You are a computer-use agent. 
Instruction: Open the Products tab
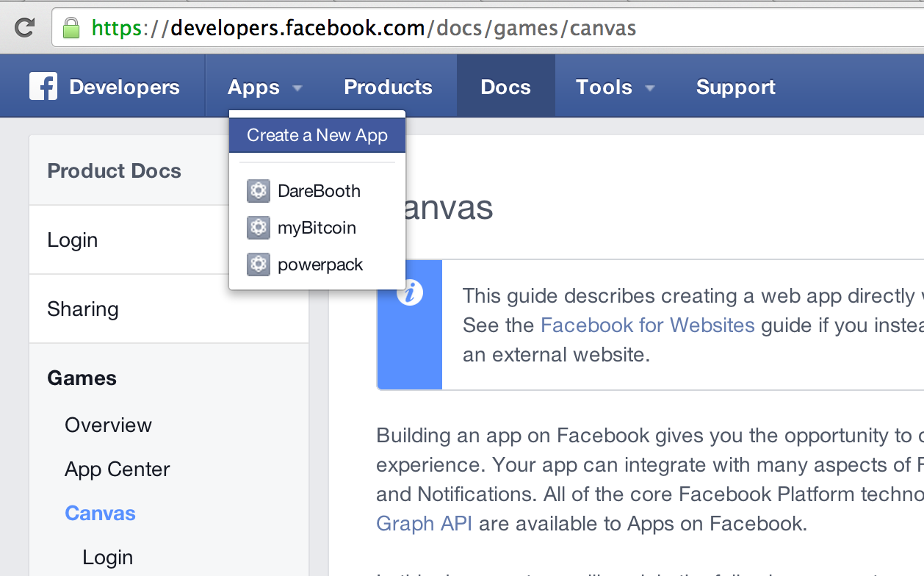(389, 87)
